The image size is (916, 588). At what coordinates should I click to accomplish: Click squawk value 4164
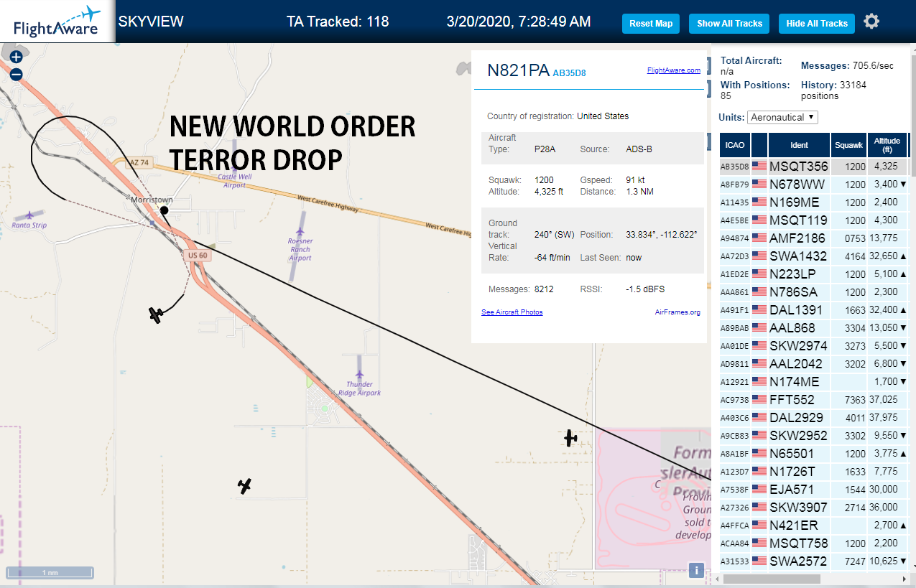(855, 256)
